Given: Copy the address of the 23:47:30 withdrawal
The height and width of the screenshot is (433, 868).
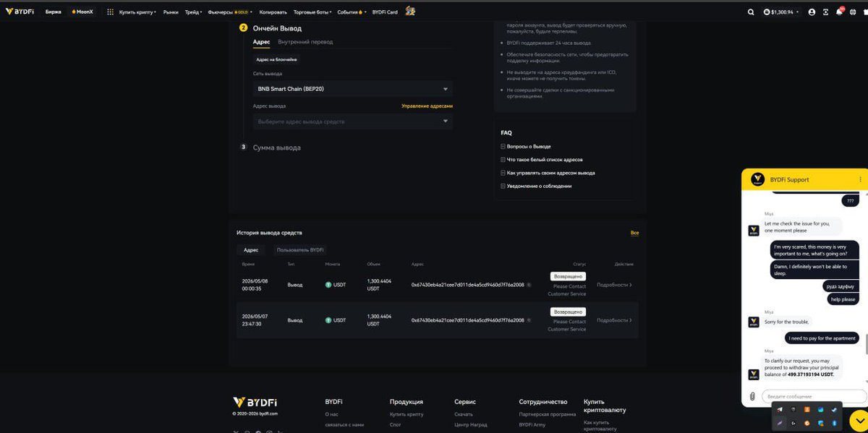Looking at the screenshot, I should (x=529, y=320).
